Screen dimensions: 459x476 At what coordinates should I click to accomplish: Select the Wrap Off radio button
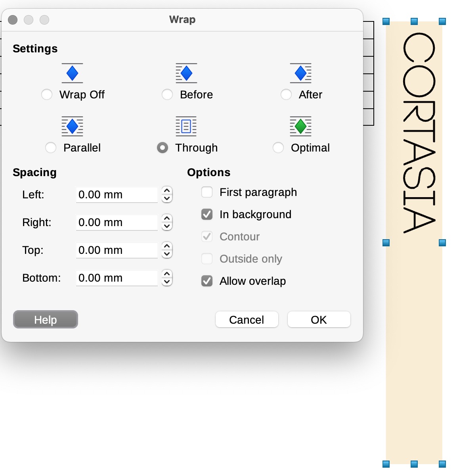click(47, 94)
